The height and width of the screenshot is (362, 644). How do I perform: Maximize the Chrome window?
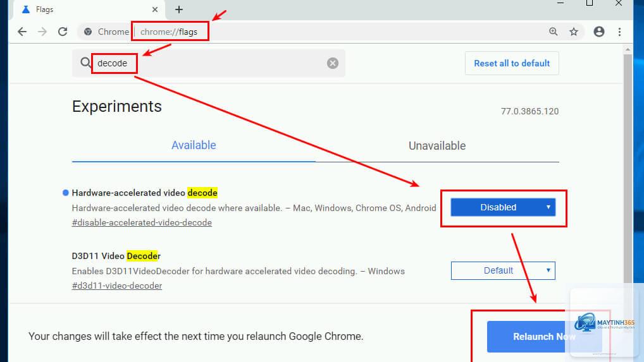click(x=590, y=3)
